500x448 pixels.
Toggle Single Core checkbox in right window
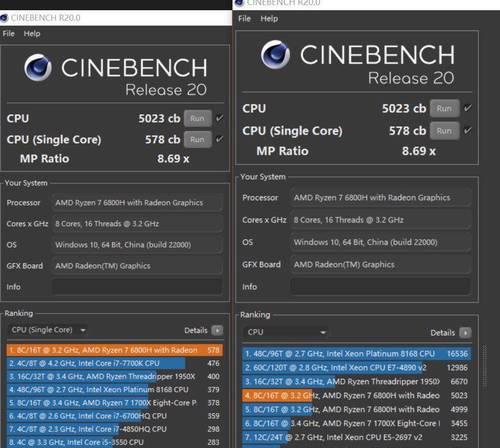(468, 130)
